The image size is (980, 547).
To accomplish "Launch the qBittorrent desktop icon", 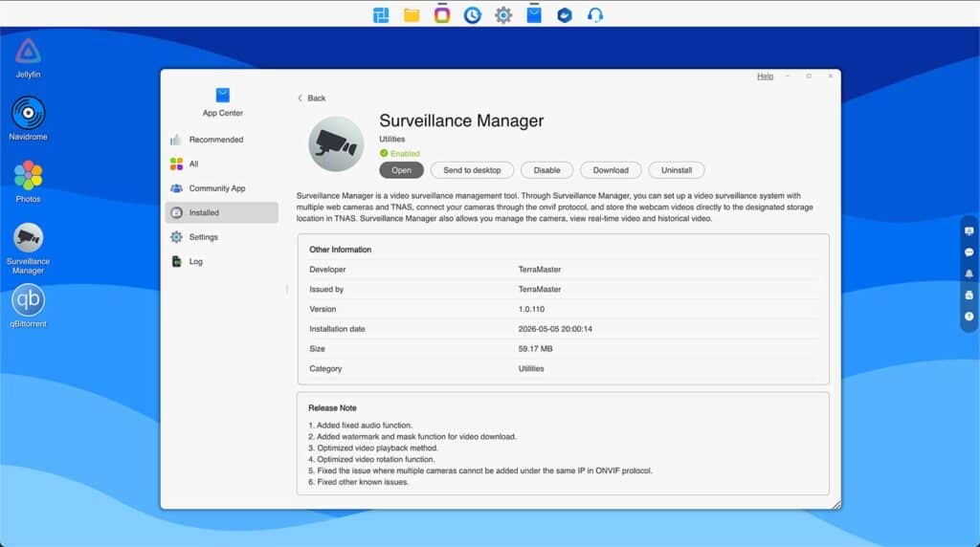I will (x=28, y=306).
